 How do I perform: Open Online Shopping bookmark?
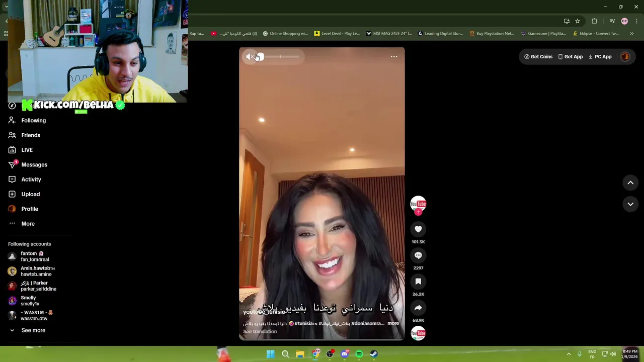point(285,34)
